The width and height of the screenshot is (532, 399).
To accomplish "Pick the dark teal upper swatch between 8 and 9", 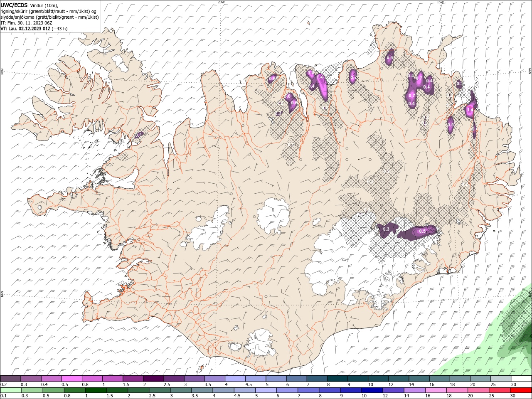I will click(337, 379).
